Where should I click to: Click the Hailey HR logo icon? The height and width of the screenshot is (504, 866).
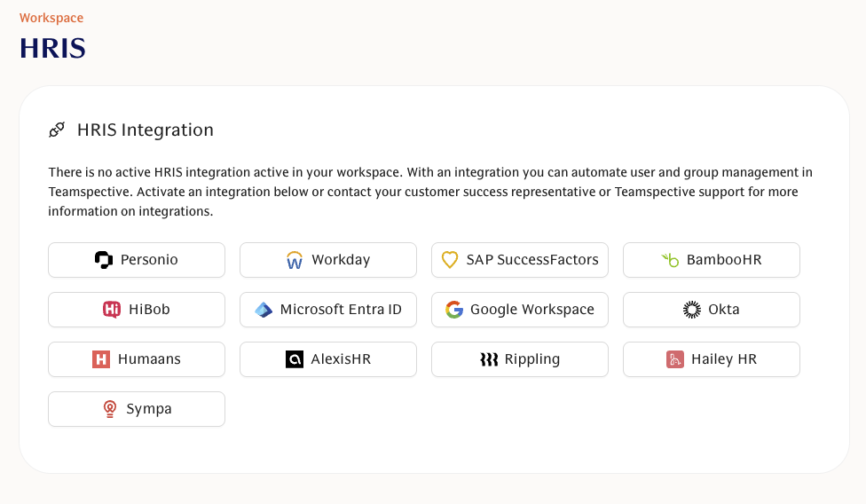(675, 359)
